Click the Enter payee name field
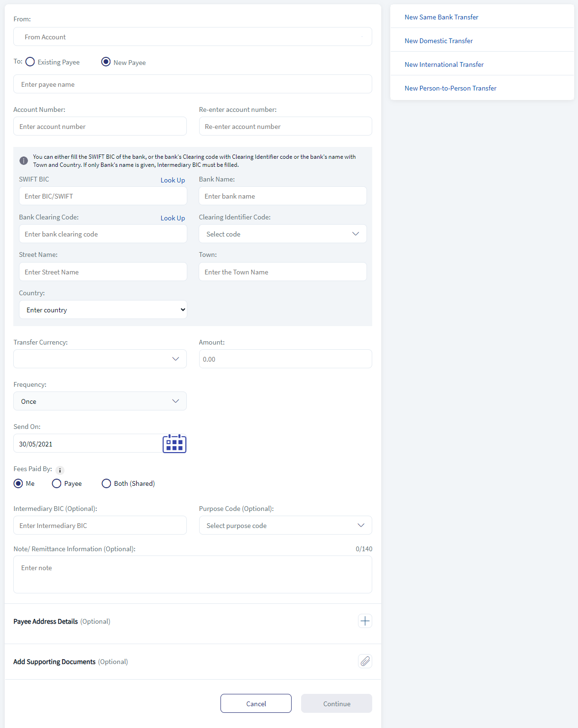 pos(193,84)
